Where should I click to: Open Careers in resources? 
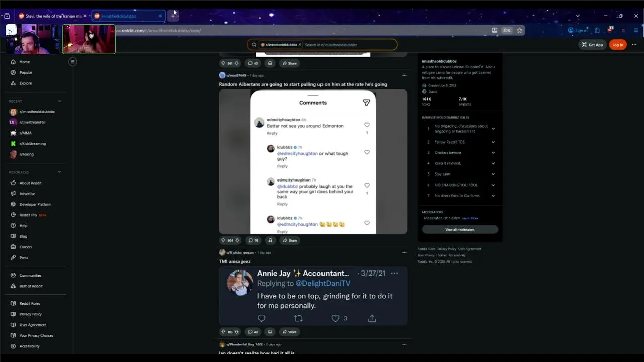coord(26,247)
